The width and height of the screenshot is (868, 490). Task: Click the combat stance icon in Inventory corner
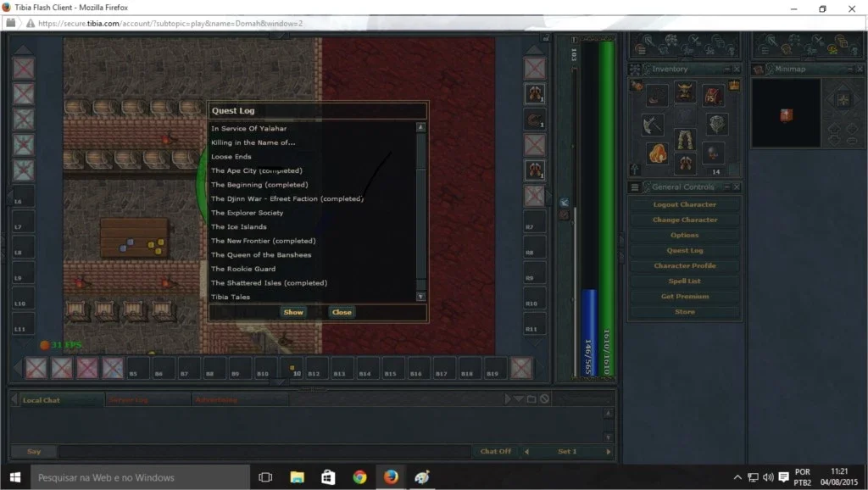[637, 86]
